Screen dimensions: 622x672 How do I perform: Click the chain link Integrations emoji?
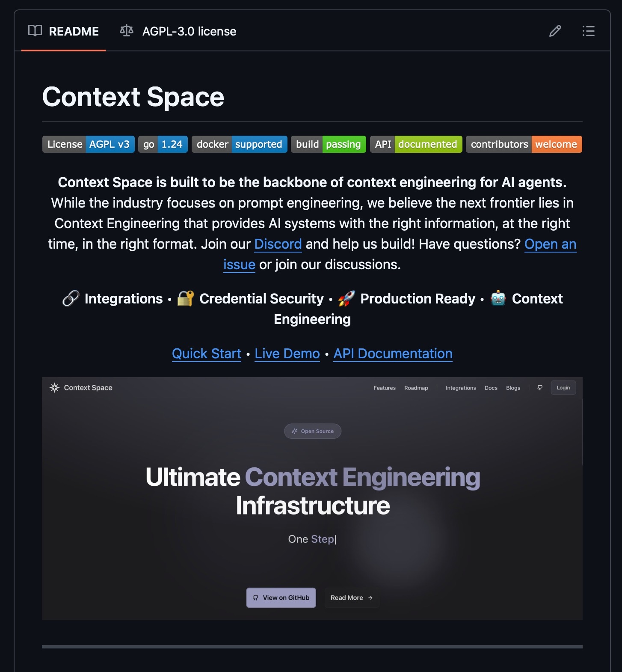[71, 298]
